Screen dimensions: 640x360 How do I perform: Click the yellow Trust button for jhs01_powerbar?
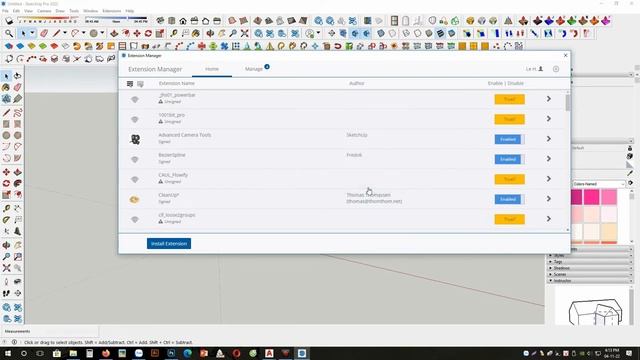tap(509, 99)
